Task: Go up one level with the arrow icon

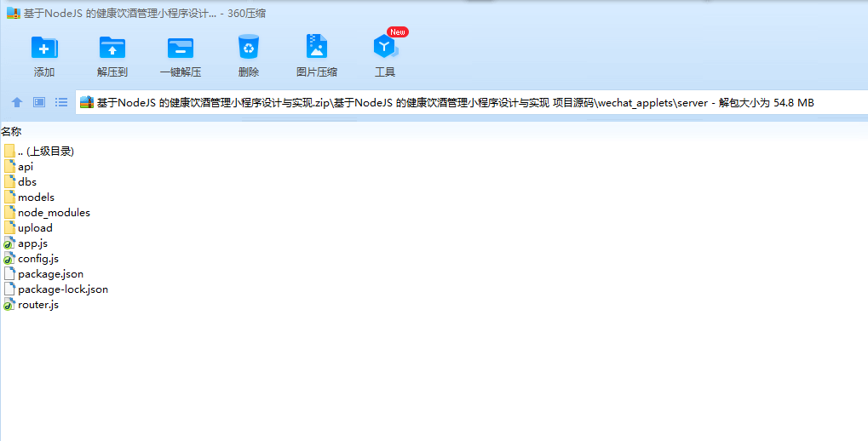Action: tap(17, 102)
